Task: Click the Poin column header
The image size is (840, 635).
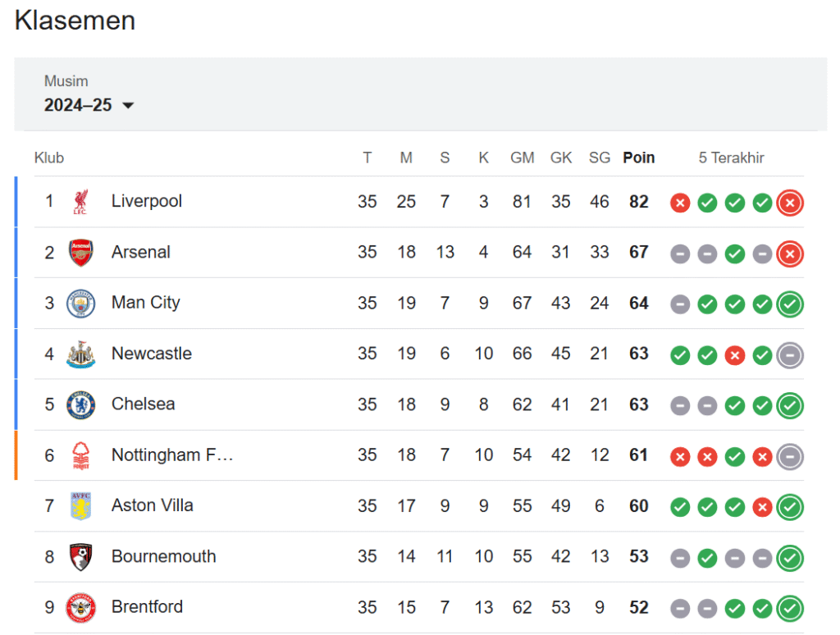Action: pyautogui.click(x=638, y=158)
